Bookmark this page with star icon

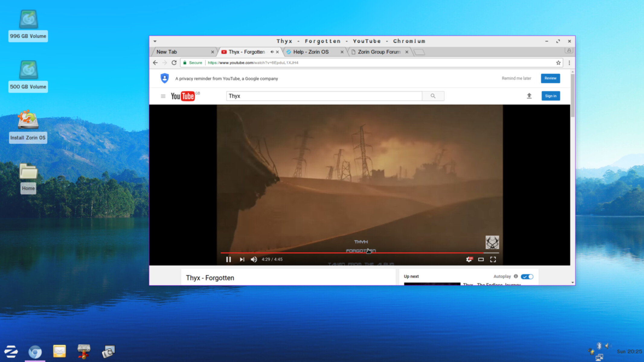pyautogui.click(x=558, y=63)
